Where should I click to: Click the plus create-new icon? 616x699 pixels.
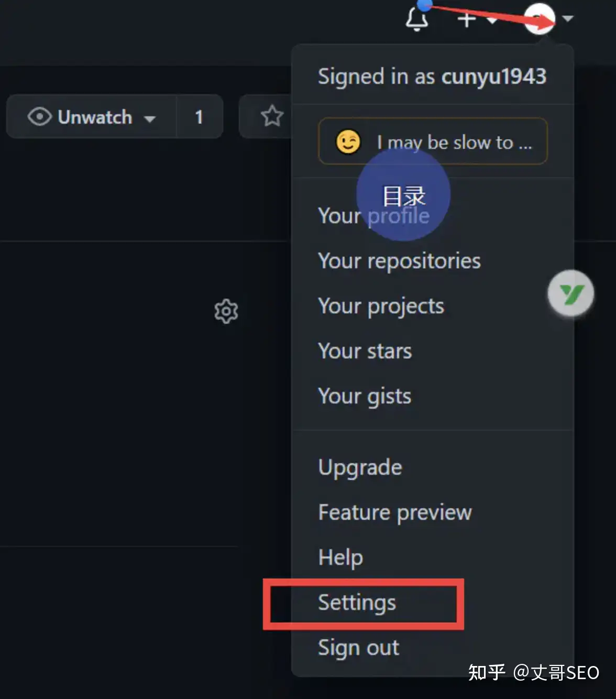[x=466, y=19]
